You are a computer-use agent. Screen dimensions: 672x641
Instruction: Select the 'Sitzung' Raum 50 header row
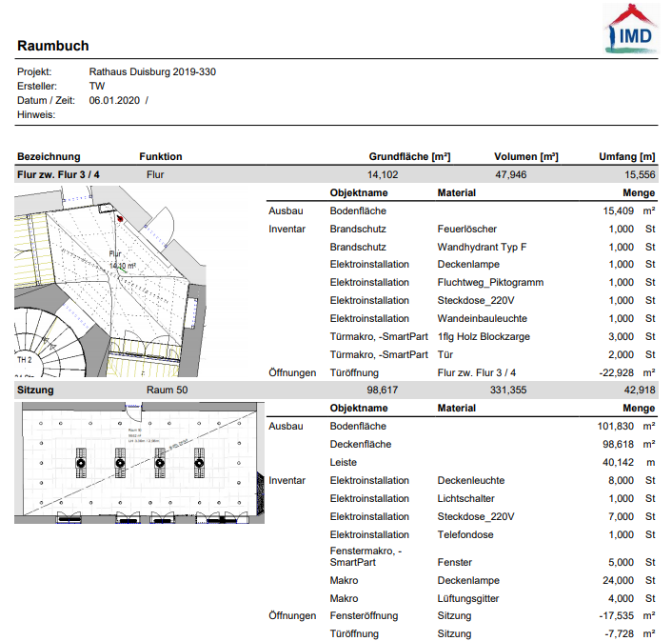[35, 390]
